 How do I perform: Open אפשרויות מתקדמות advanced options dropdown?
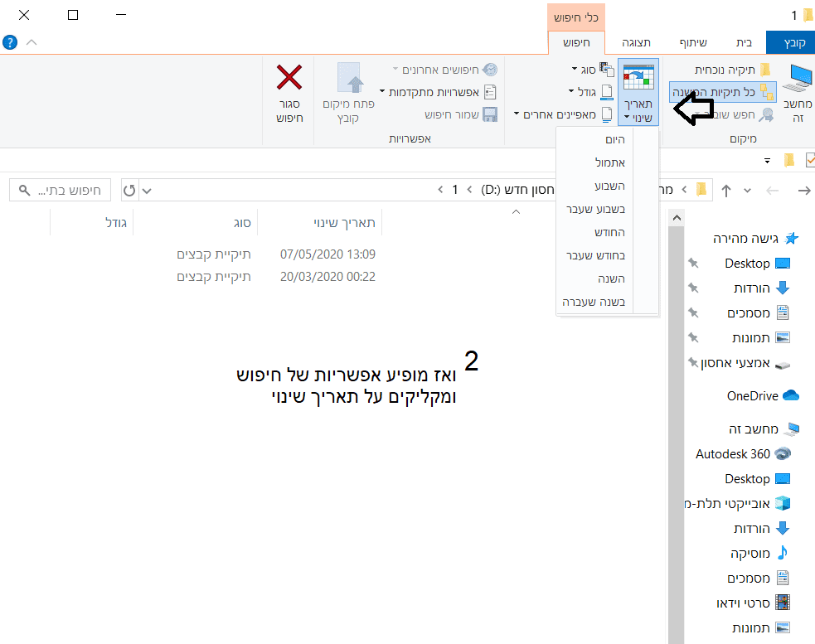[438, 92]
